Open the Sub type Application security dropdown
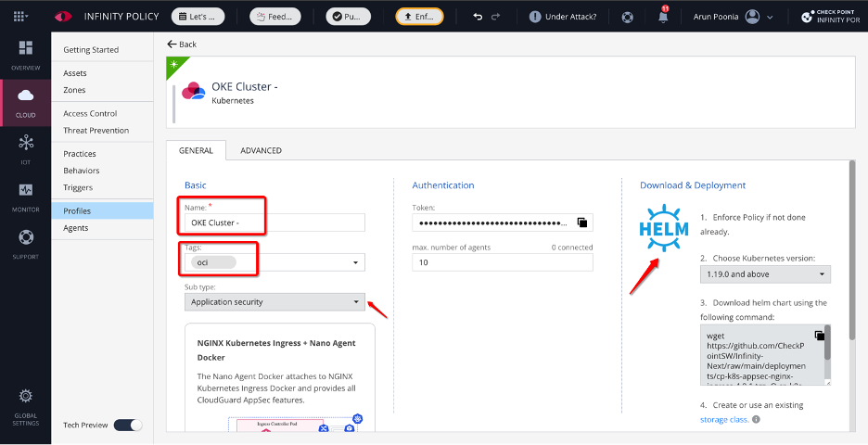 [x=274, y=302]
